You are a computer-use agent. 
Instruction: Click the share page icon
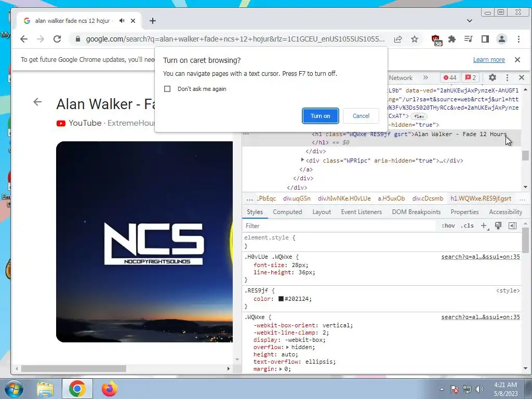click(x=398, y=39)
